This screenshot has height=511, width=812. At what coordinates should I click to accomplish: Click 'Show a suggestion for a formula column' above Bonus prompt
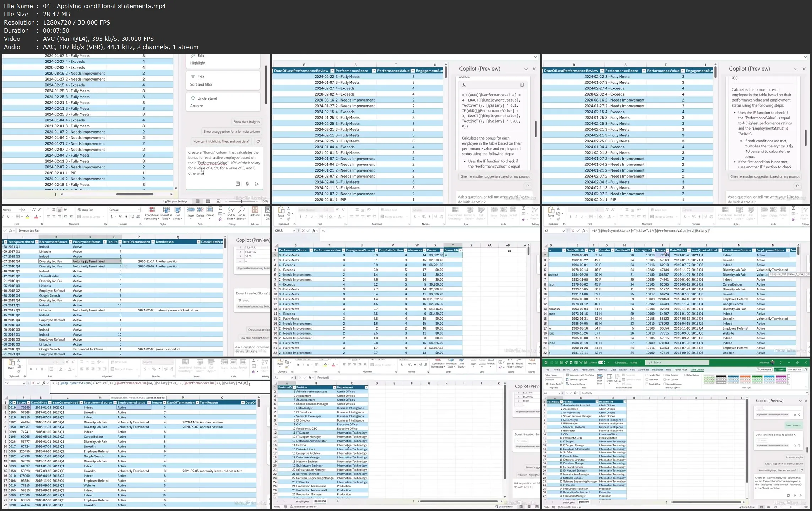coord(231,132)
